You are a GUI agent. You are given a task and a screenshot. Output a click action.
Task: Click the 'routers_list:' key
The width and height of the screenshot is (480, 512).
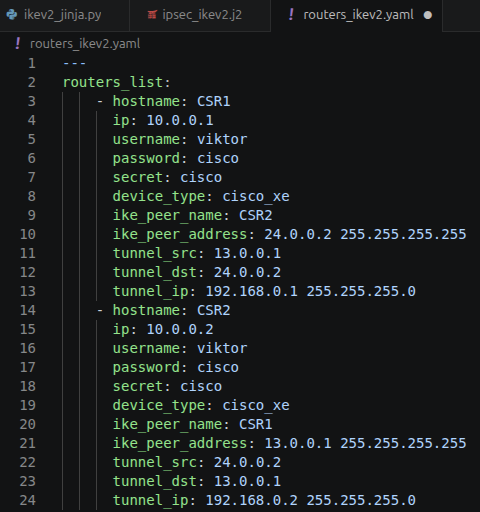(117, 82)
